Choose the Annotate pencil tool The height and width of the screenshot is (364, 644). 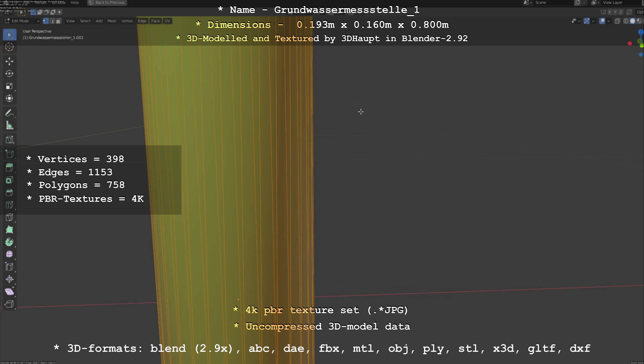[9, 113]
